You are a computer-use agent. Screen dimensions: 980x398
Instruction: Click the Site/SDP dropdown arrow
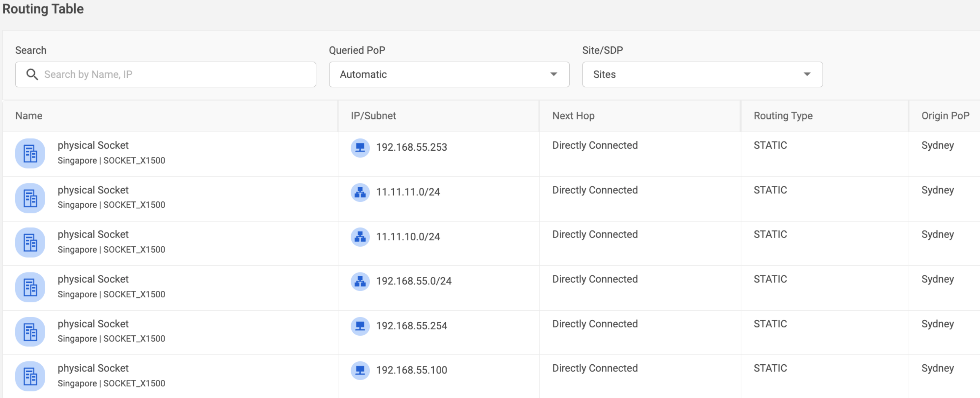807,74
